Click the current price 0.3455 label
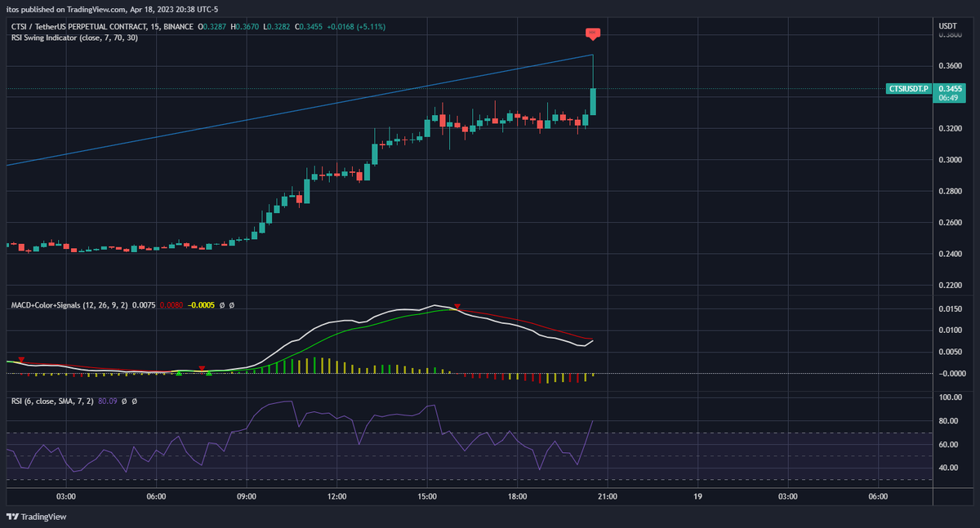980x528 pixels. [x=951, y=88]
